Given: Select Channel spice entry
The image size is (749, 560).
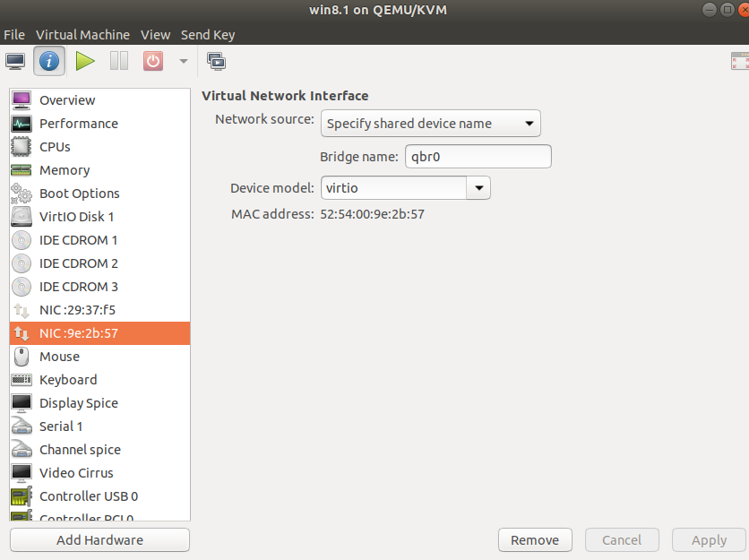Looking at the screenshot, I should pyautogui.click(x=99, y=450).
